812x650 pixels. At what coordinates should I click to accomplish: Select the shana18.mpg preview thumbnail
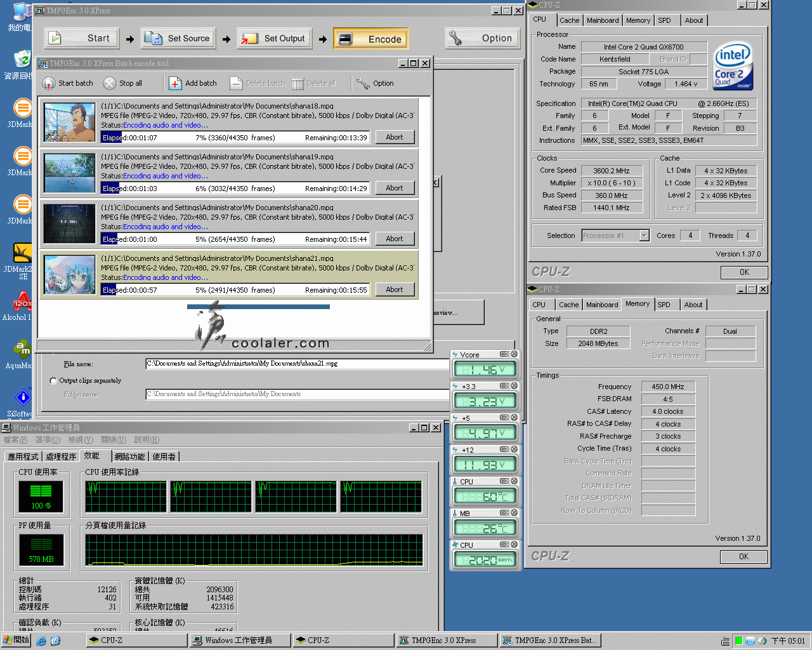[70, 122]
